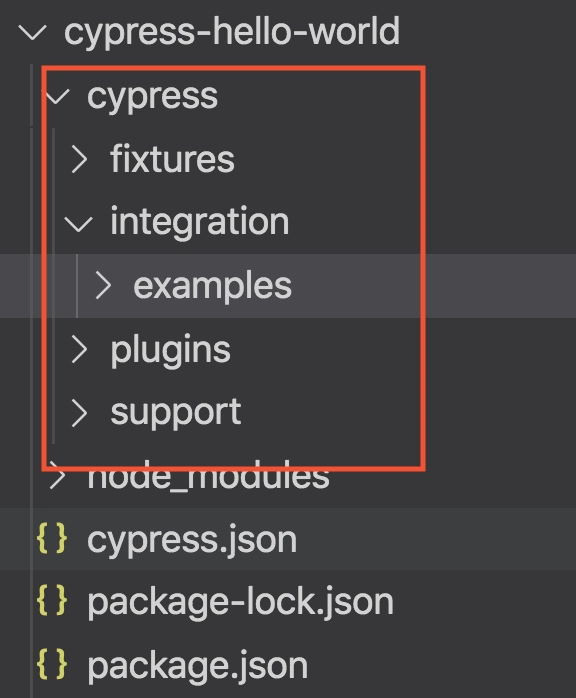The width and height of the screenshot is (576, 698).
Task: Select the integration folder name
Action: (x=200, y=222)
